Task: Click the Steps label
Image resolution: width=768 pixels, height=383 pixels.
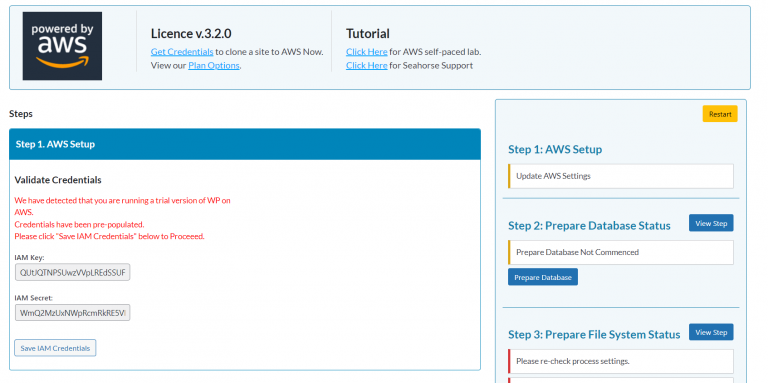Action: (x=21, y=114)
